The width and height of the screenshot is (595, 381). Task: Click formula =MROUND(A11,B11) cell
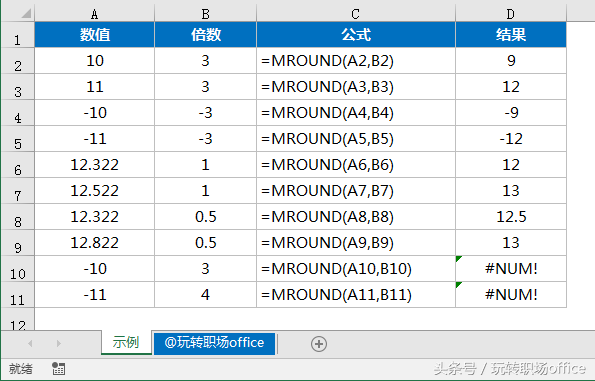point(356,295)
